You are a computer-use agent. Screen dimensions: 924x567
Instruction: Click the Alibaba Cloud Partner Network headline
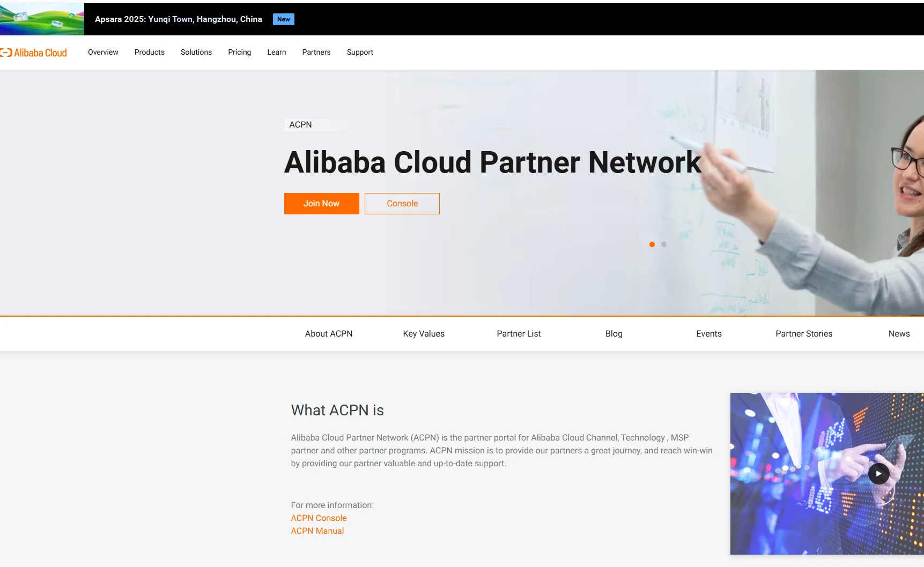(x=492, y=162)
